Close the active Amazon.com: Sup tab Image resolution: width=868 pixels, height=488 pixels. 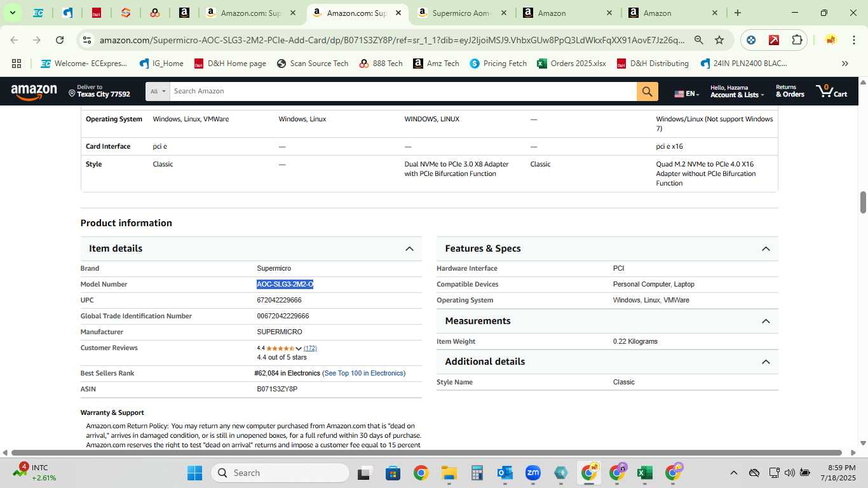click(x=398, y=13)
